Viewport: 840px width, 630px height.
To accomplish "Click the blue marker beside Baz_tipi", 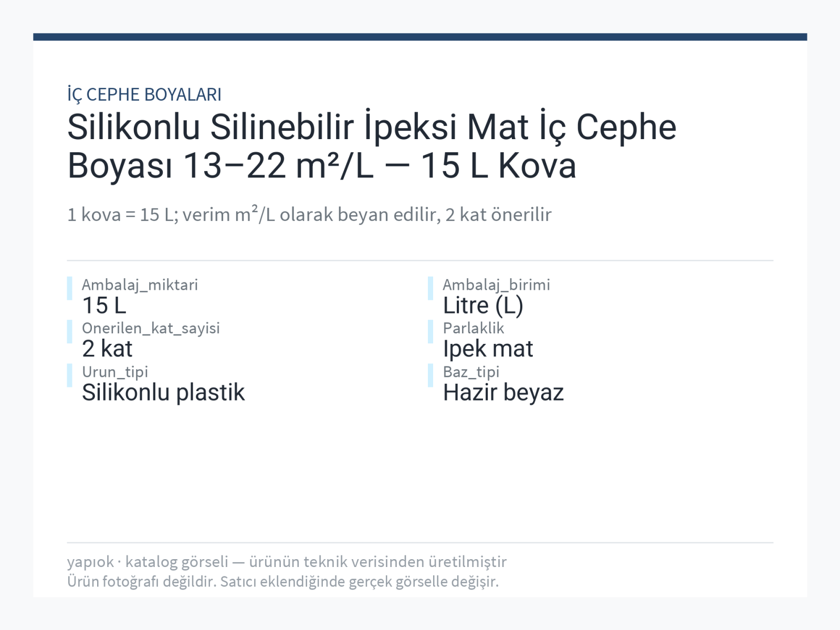I will pyautogui.click(x=430, y=375).
